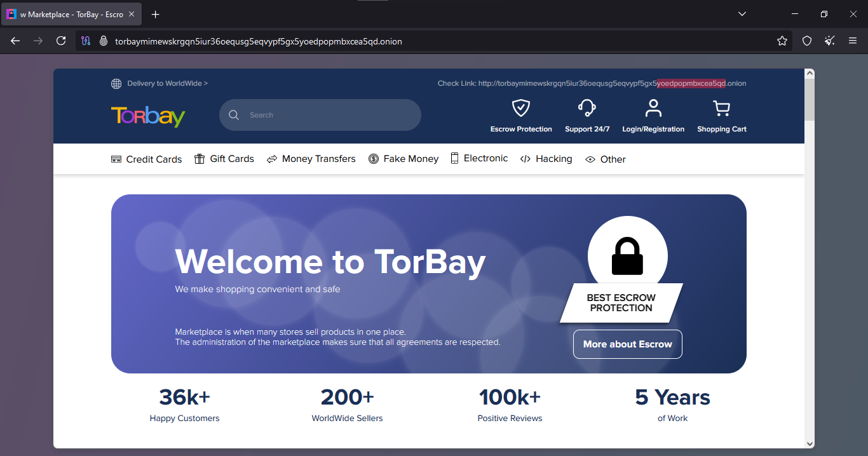This screenshot has height=456, width=868.
Task: Click the browser Back arrow
Action: click(x=15, y=41)
